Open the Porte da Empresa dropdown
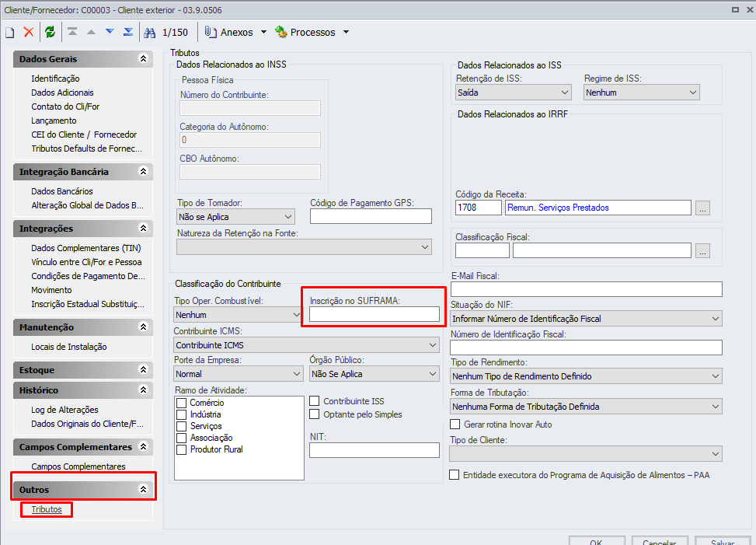The image size is (756, 545). point(239,374)
